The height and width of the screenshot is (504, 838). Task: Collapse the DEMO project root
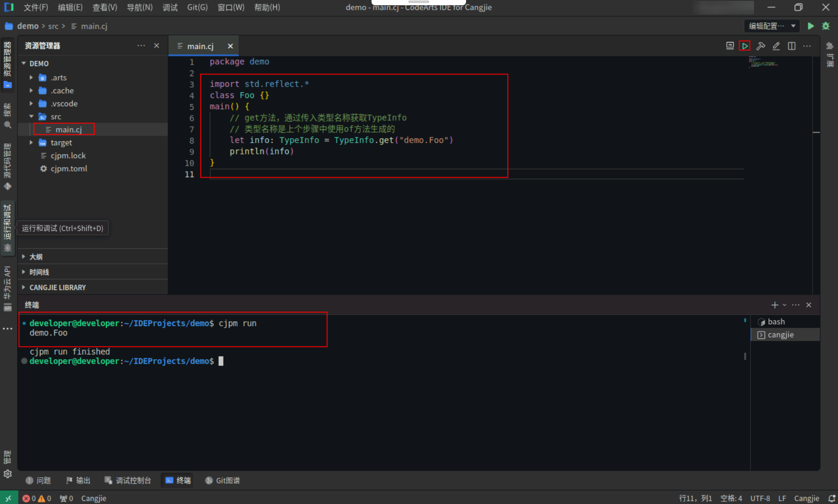point(24,63)
